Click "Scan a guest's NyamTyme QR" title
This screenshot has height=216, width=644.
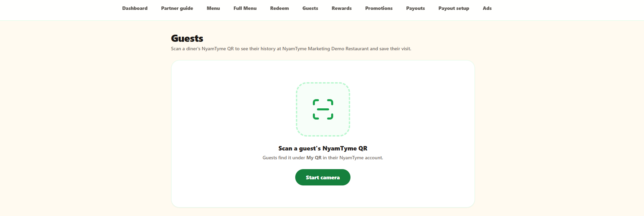point(323,148)
